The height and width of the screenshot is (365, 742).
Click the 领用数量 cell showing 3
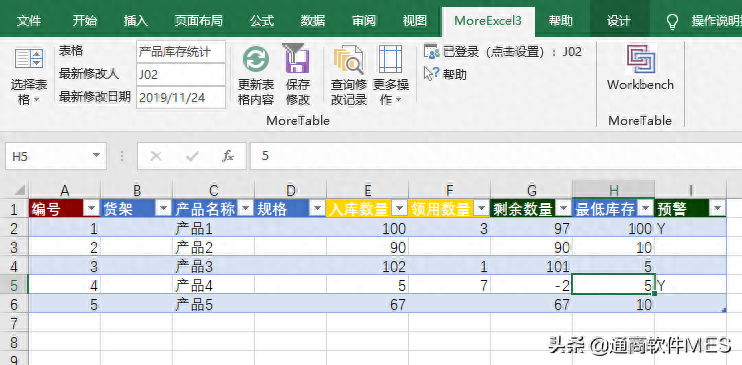[450, 229]
